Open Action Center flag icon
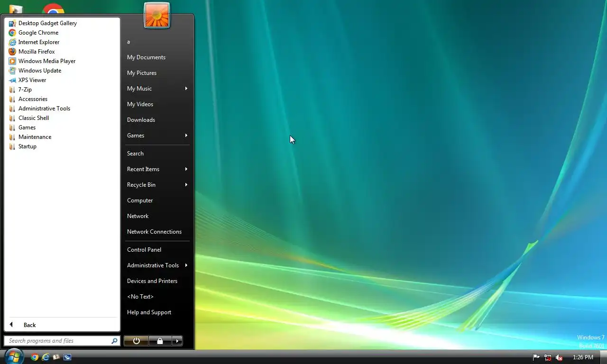 (536, 357)
